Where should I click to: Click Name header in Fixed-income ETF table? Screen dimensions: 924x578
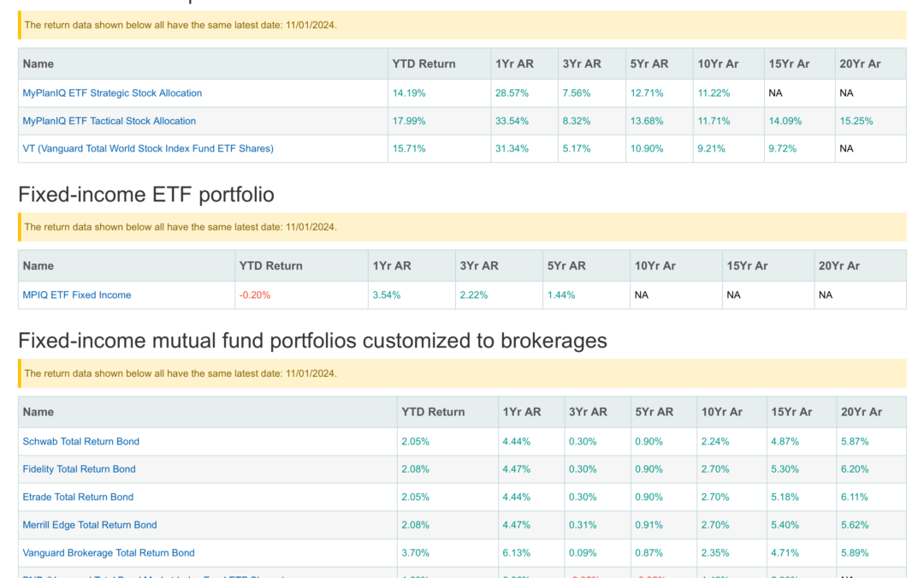click(x=38, y=266)
